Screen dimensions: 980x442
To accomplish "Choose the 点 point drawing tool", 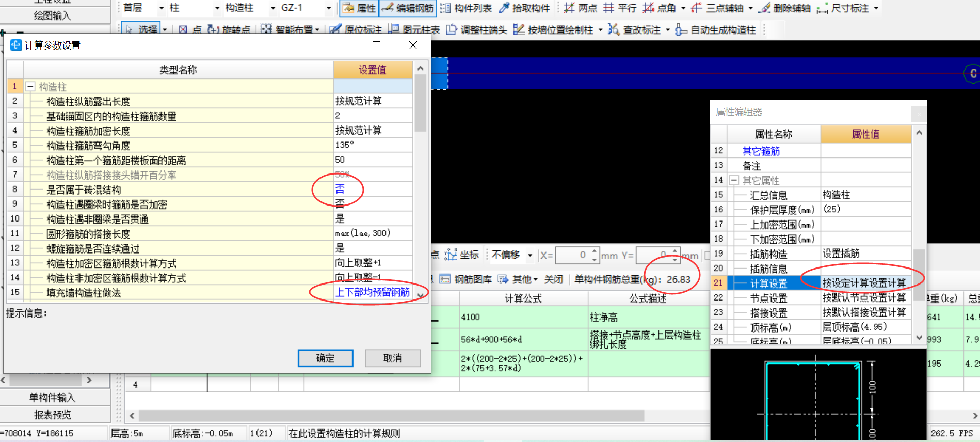I will (189, 29).
